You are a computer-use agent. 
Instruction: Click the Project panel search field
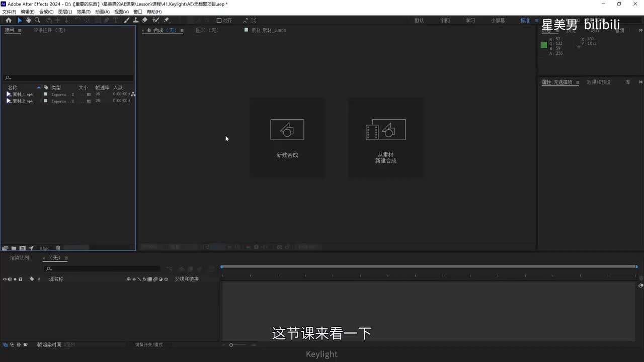(x=69, y=78)
